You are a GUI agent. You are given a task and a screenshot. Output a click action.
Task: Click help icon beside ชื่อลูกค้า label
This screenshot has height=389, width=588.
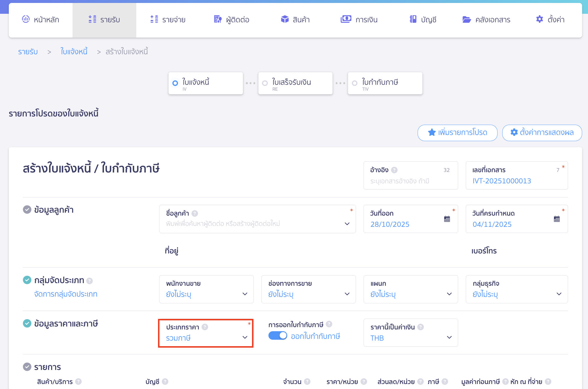(x=195, y=213)
